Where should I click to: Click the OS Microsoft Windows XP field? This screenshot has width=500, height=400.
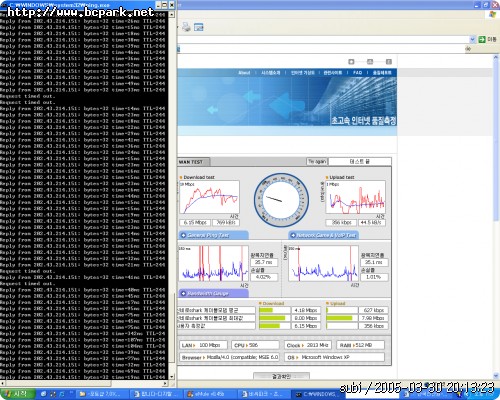pos(334,357)
